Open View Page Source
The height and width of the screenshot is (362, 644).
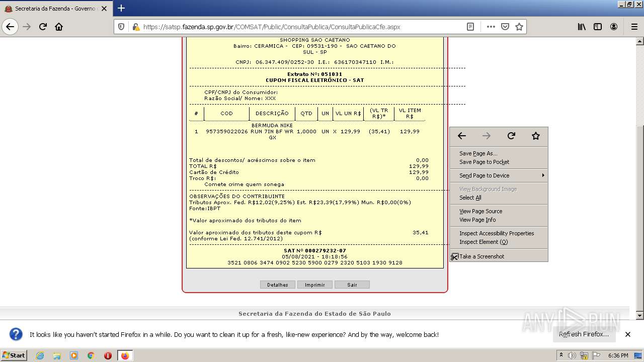(x=499, y=211)
